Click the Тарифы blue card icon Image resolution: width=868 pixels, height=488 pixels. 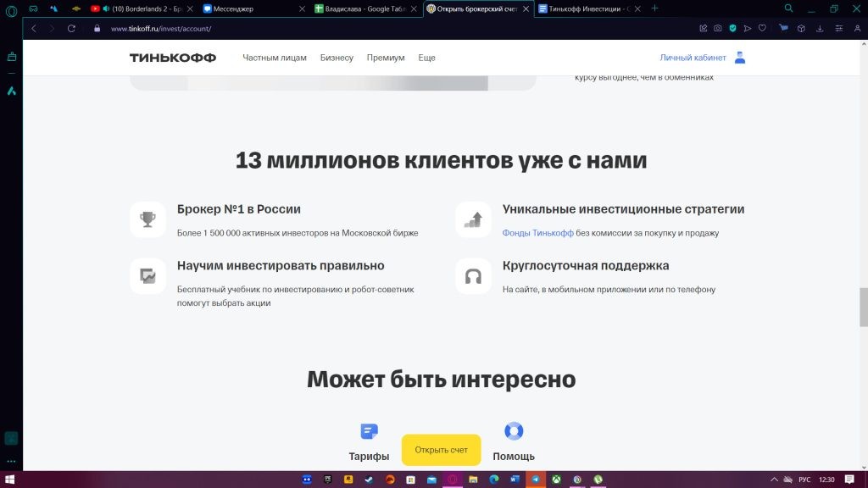click(x=370, y=431)
